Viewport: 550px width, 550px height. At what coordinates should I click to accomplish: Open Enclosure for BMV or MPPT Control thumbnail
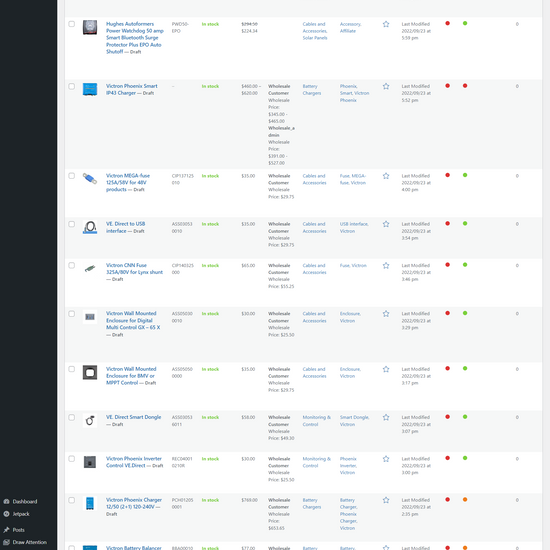click(90, 372)
